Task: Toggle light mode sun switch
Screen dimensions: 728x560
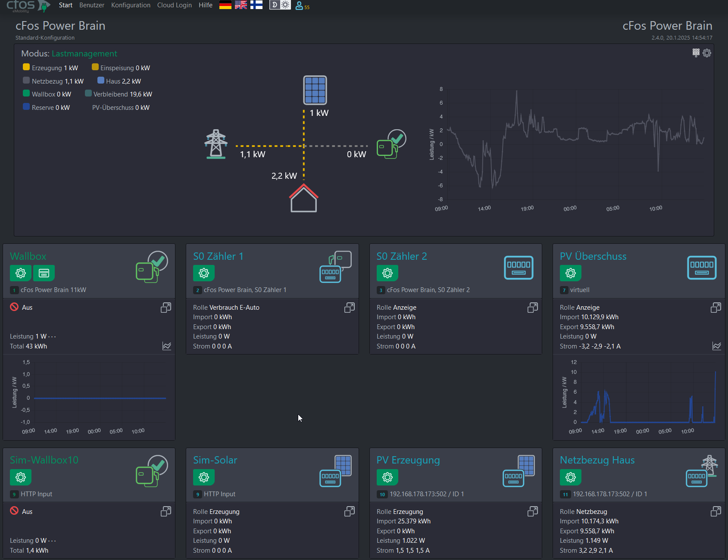Action: point(285,5)
